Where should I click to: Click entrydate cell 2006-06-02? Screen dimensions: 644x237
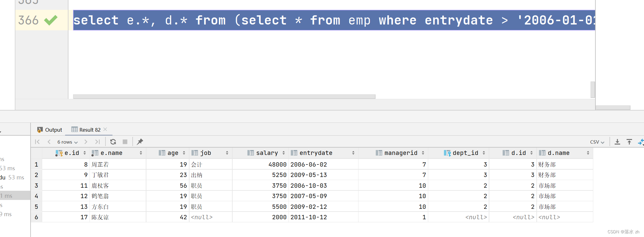tap(323, 164)
